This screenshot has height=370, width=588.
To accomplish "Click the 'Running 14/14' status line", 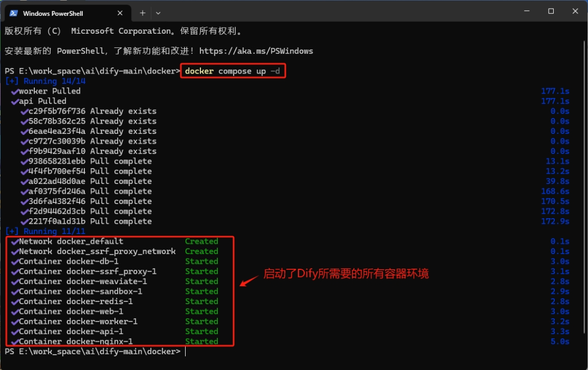I will (45, 81).
